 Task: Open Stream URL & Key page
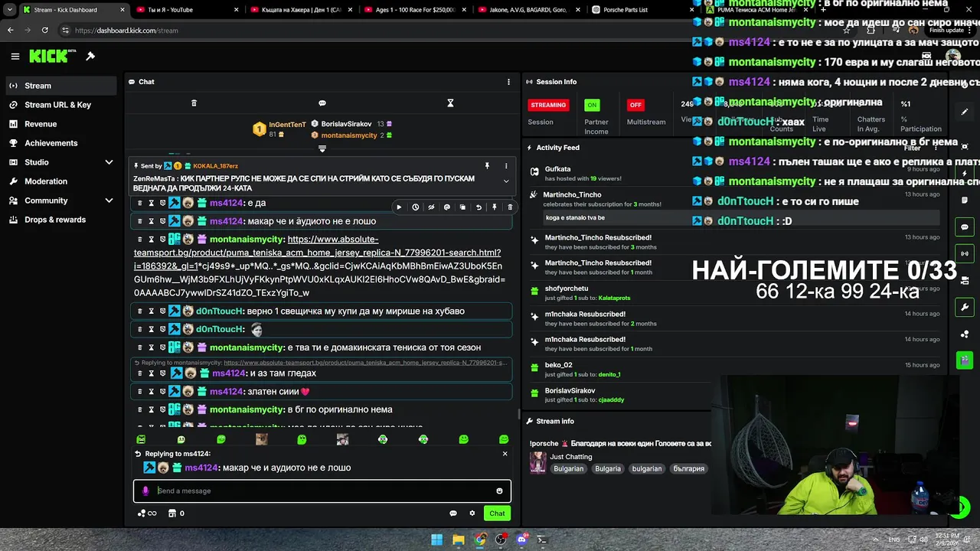[61, 105]
